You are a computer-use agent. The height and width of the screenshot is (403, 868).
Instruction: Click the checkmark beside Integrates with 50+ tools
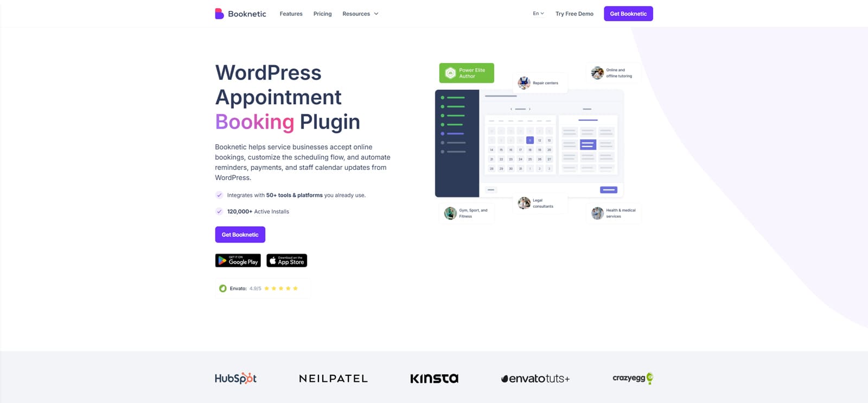click(219, 195)
